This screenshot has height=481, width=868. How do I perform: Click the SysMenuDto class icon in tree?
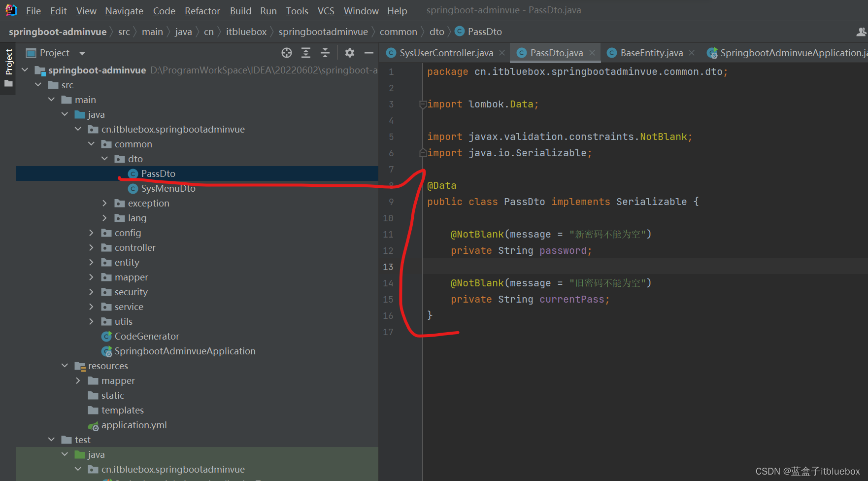[x=133, y=188]
